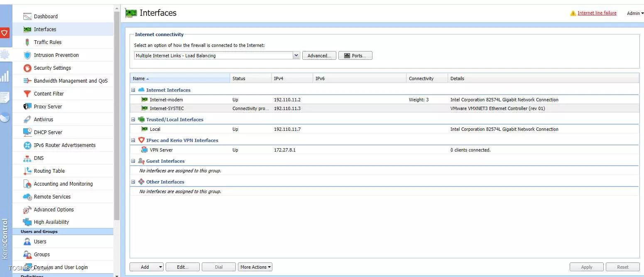Open the Internet connectivity mode dropdown
644x277 pixels.
point(296,56)
